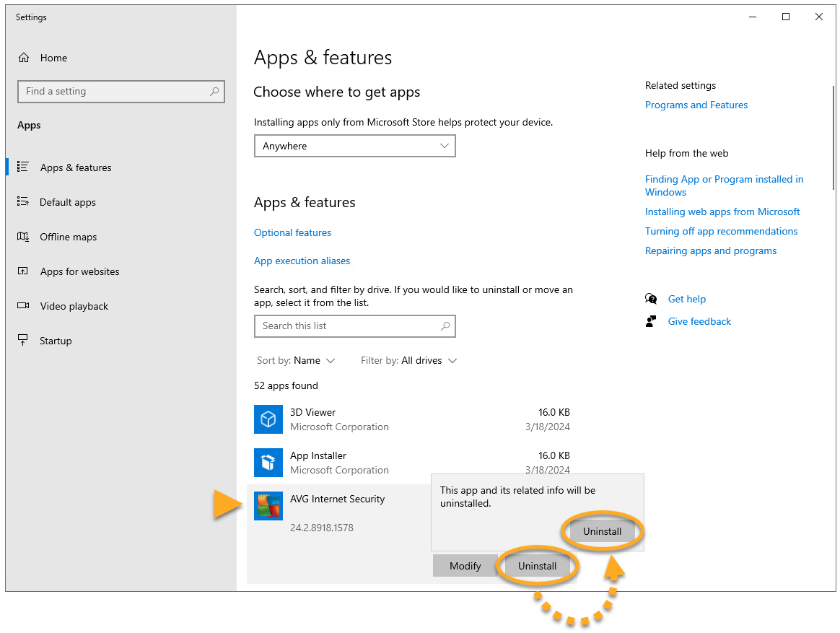Click the Modify button for AVG
The height and width of the screenshot is (633, 840).
[x=465, y=566]
